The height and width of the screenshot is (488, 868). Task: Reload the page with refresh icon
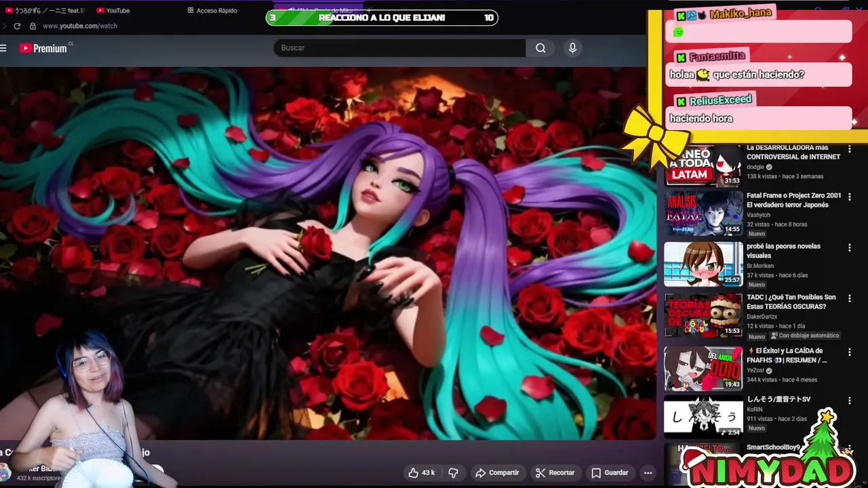coord(17,26)
